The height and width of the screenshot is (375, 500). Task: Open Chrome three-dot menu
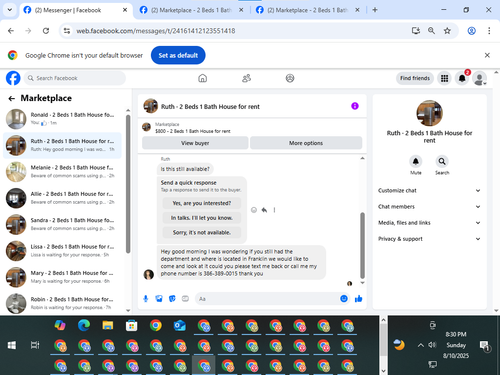click(x=489, y=31)
